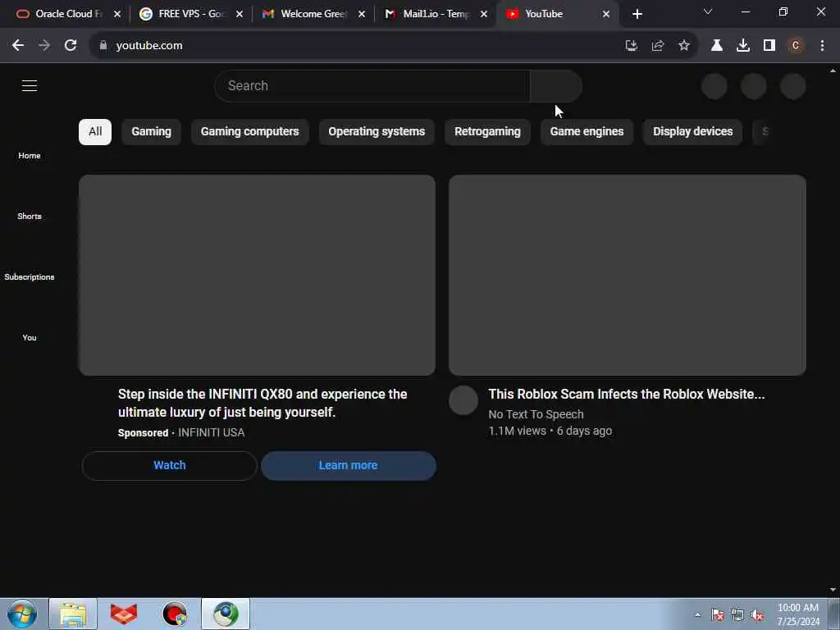Filter by Retrogaming chip
Viewport: 840px width, 630px height.
(487, 132)
